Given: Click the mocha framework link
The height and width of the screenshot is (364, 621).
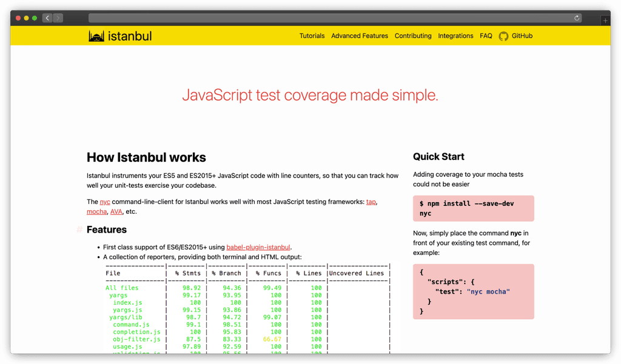Looking at the screenshot, I should tap(96, 211).
